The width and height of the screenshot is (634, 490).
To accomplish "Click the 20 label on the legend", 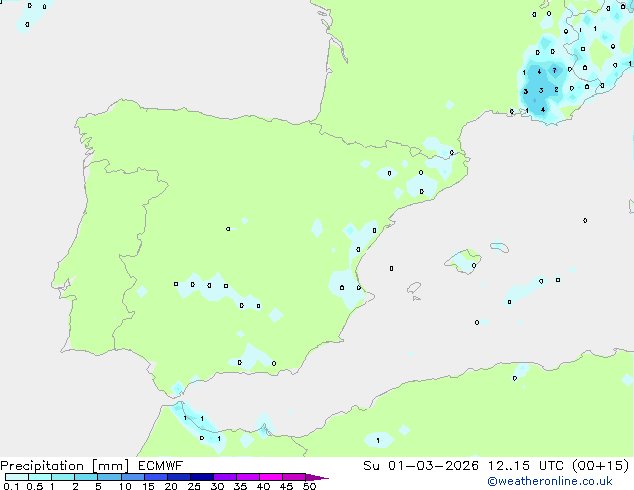I will [x=171, y=486].
